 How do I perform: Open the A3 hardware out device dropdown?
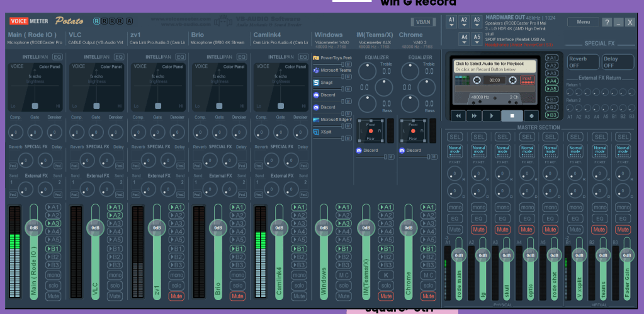coord(477,21)
